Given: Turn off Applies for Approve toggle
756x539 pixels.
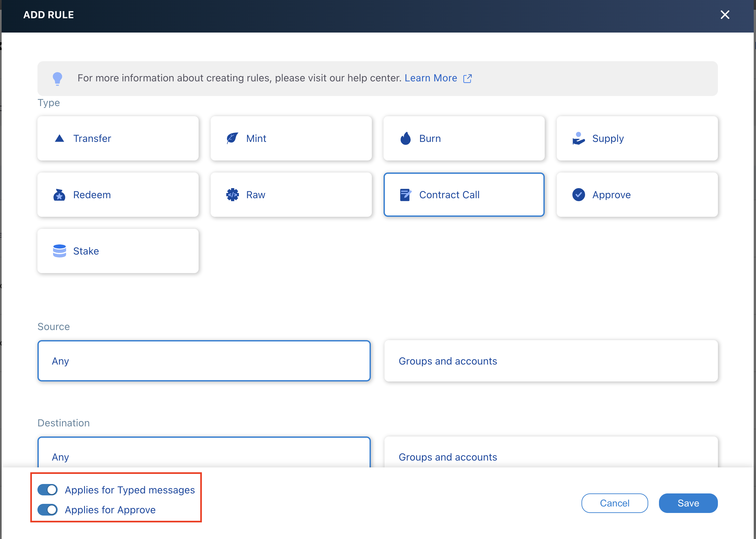Looking at the screenshot, I should click(x=48, y=509).
